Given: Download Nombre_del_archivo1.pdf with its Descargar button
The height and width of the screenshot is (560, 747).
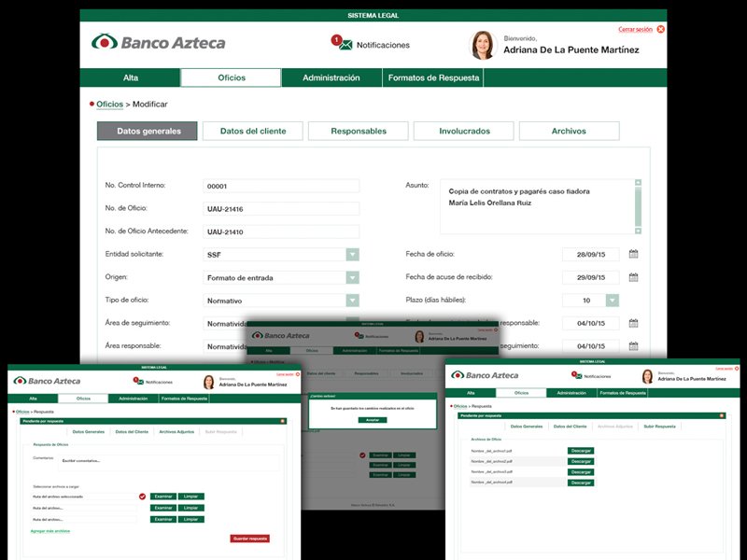Looking at the screenshot, I should coord(581,451).
